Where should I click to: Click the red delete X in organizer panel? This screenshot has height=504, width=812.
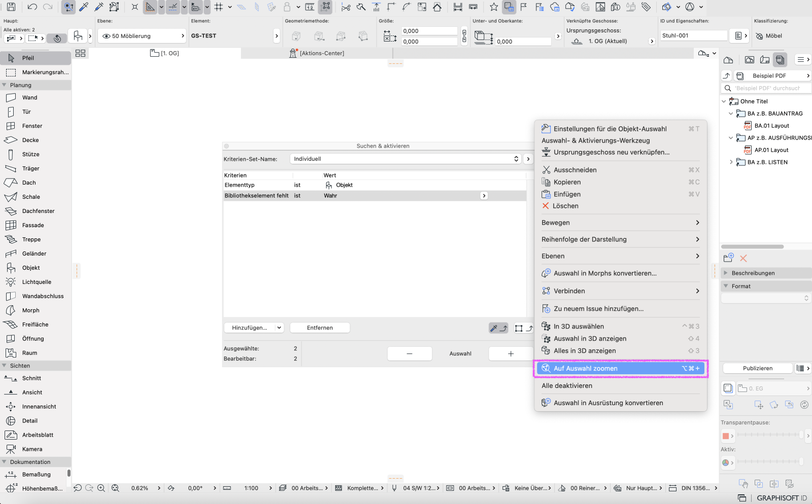pyautogui.click(x=743, y=258)
